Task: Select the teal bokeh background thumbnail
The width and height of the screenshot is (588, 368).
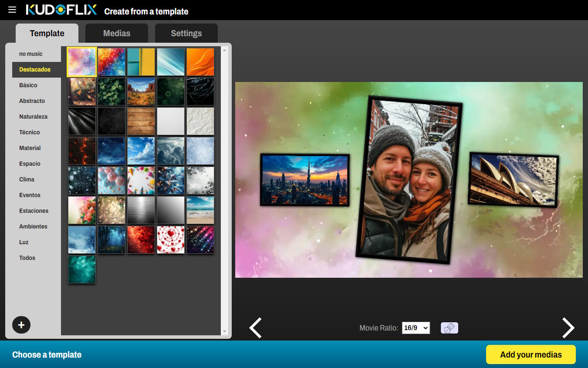Action: point(82,269)
